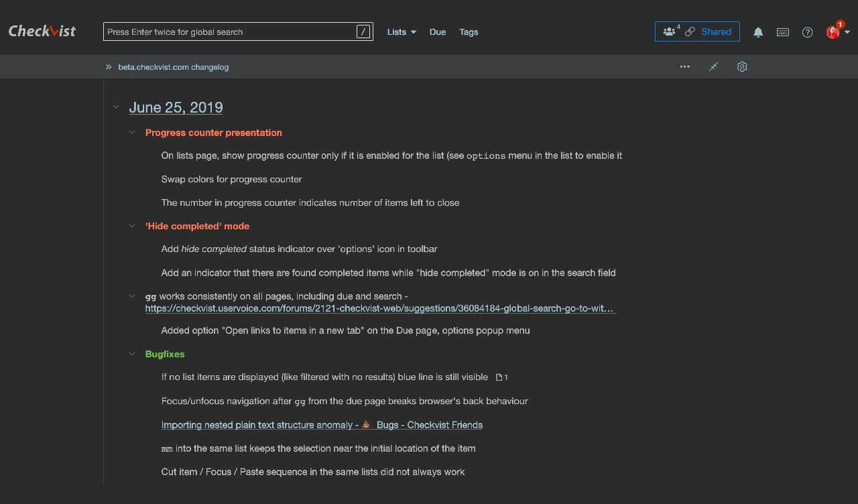Focus the global search input field
Viewport: 858px width, 504px height.
228,31
